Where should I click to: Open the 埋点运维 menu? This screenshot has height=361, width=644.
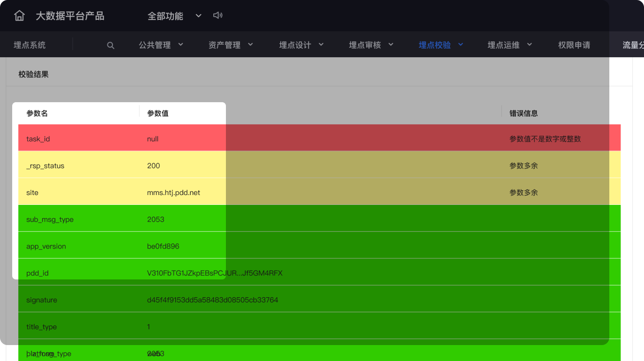coord(504,45)
